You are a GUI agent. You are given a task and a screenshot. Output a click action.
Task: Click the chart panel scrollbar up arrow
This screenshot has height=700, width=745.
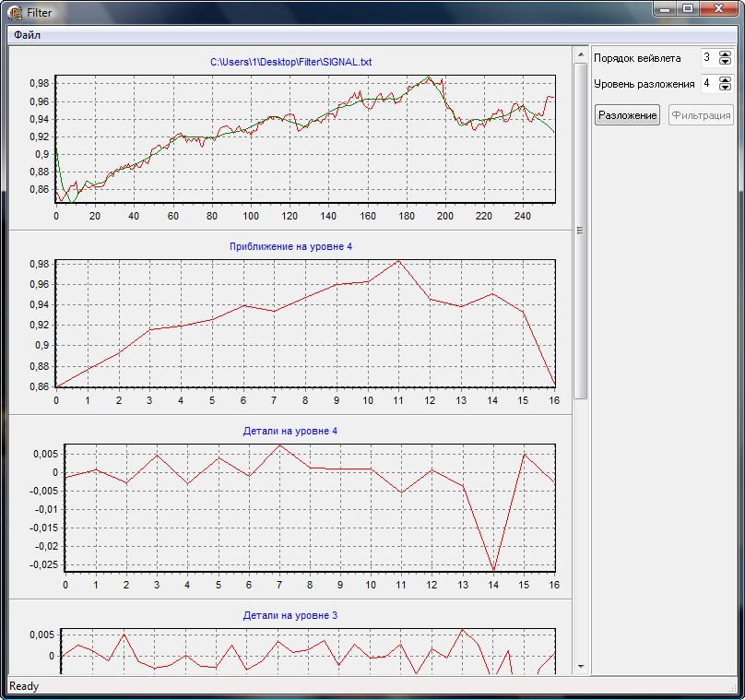click(580, 53)
